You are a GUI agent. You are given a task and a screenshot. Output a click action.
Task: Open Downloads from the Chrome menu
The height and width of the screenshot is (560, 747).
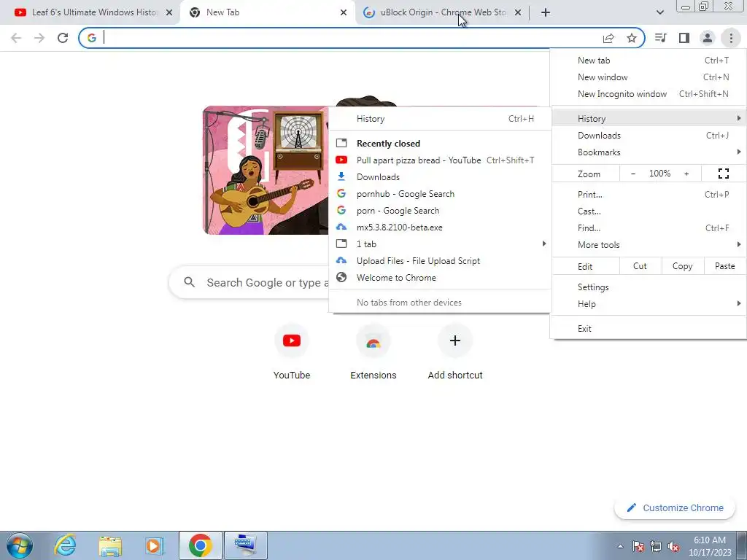click(x=649, y=135)
